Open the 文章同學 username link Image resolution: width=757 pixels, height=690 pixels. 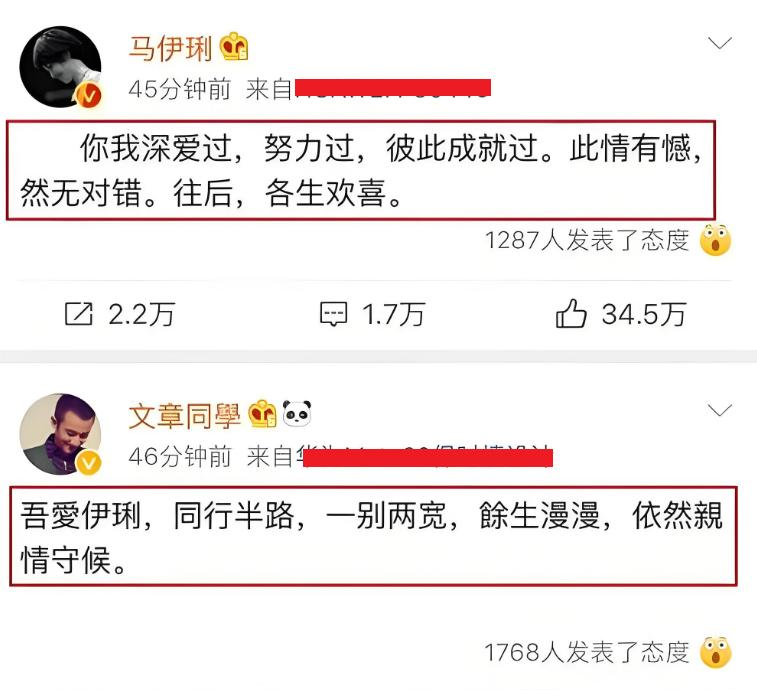(x=184, y=415)
